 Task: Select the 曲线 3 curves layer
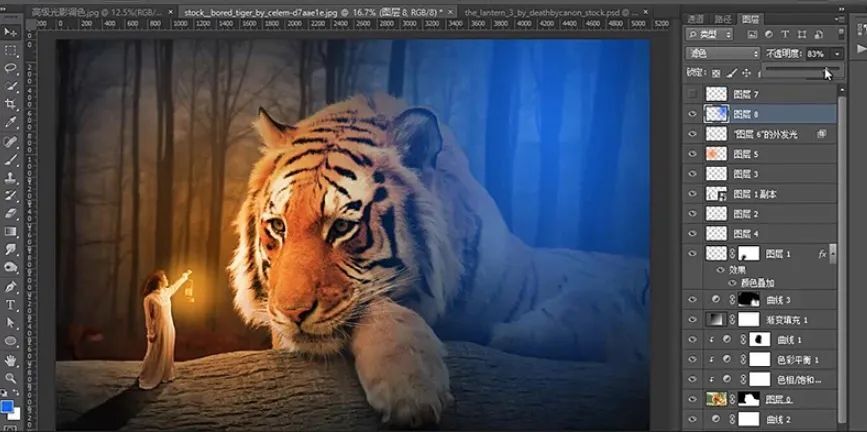point(781,300)
